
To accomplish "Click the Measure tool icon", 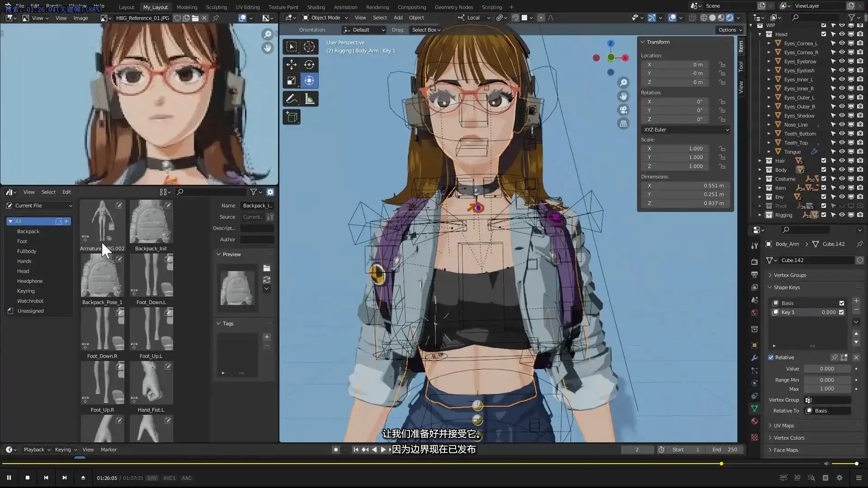I will point(309,99).
